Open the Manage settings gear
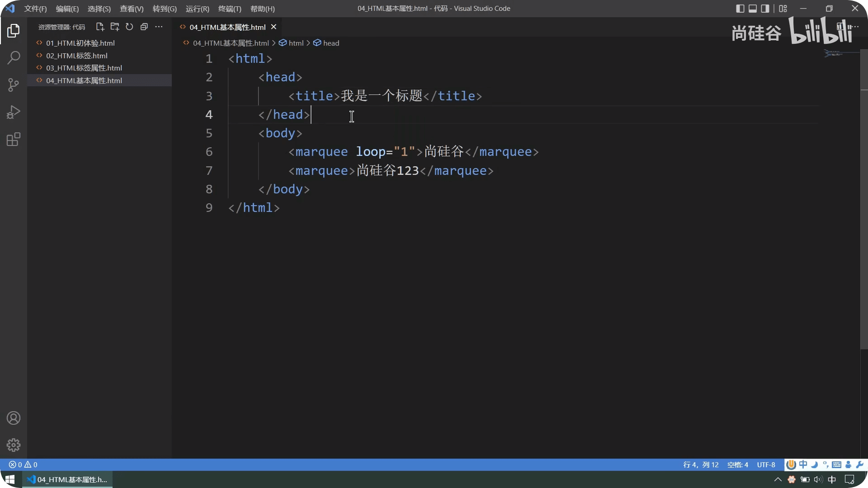The image size is (868, 488). [14, 445]
